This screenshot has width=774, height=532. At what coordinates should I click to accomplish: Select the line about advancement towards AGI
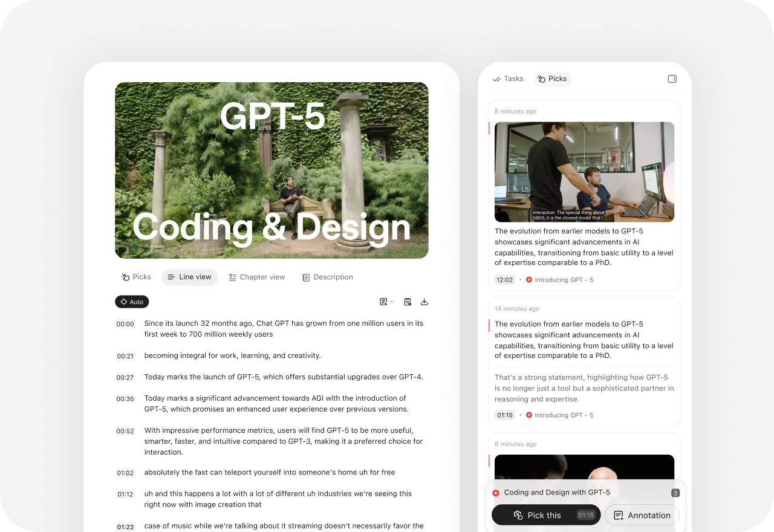276,404
